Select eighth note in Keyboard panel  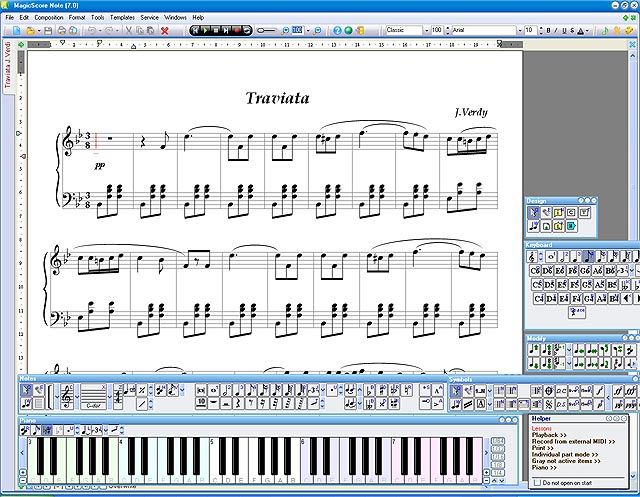pos(588,257)
